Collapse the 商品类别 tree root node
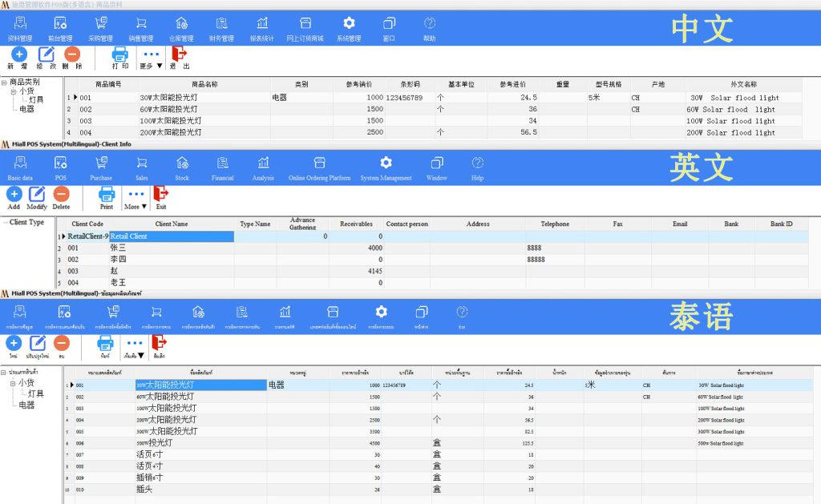The height and width of the screenshot is (504, 821). (5, 82)
